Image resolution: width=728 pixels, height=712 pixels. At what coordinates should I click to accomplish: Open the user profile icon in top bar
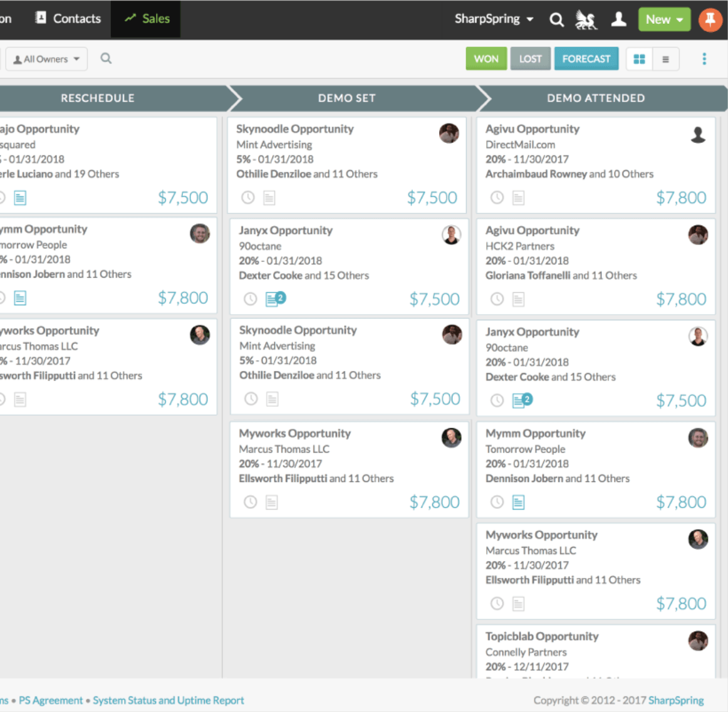coord(618,19)
